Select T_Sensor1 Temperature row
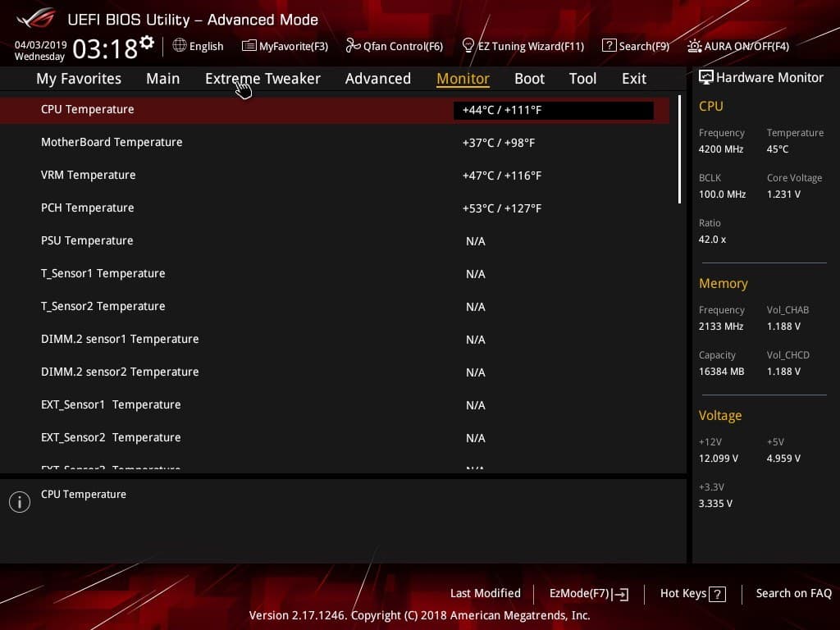The width and height of the screenshot is (840, 630). 335,274
